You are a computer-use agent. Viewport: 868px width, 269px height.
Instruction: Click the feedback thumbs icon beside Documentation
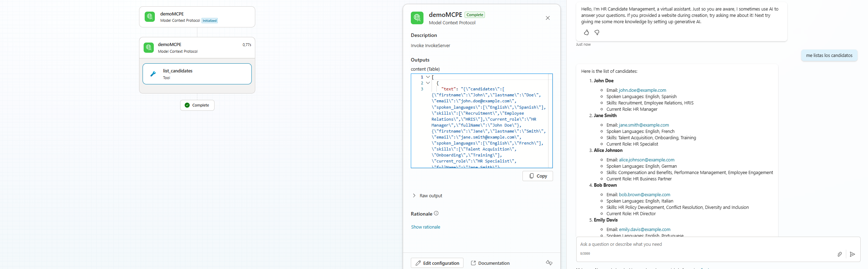tap(549, 263)
